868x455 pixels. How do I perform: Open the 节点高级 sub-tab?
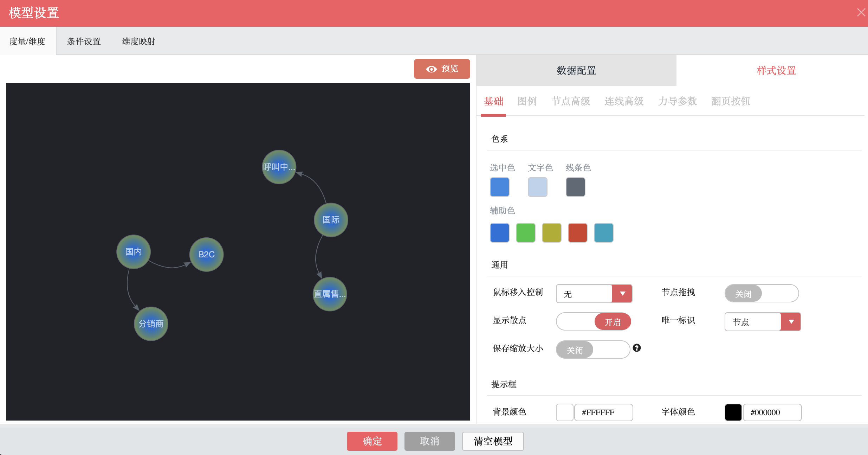coord(571,101)
